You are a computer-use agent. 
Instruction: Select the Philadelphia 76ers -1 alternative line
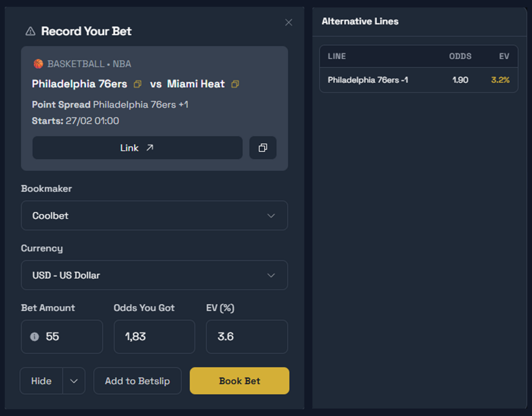[418, 80]
